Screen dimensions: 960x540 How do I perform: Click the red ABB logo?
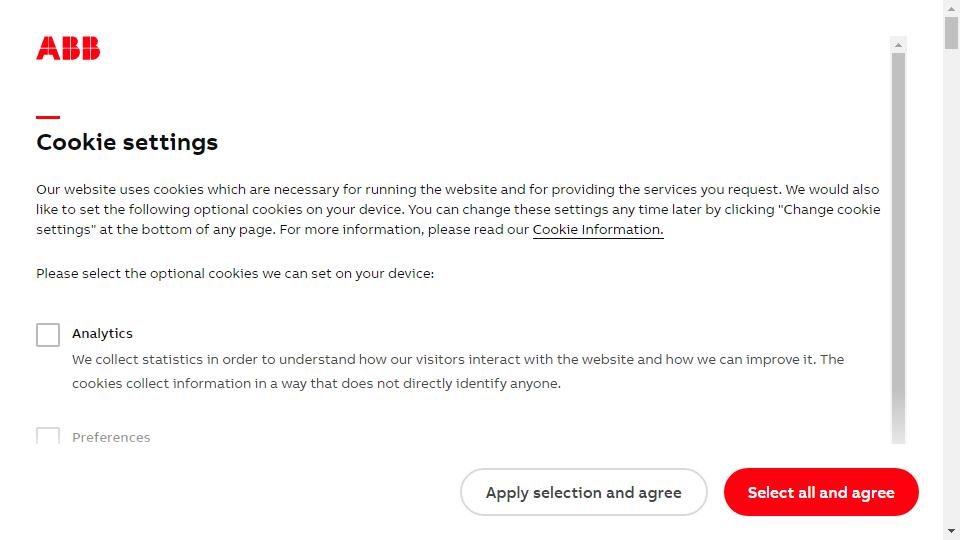[68, 48]
